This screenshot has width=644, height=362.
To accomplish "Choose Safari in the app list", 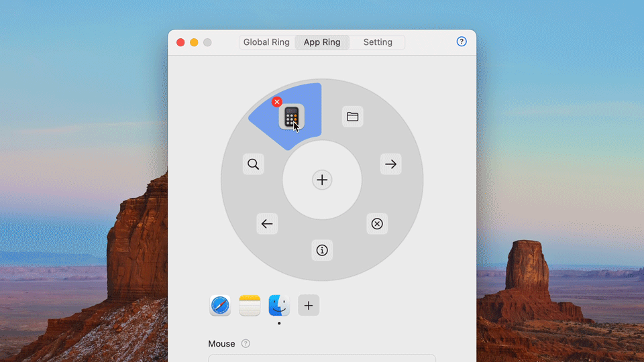I will click(220, 306).
